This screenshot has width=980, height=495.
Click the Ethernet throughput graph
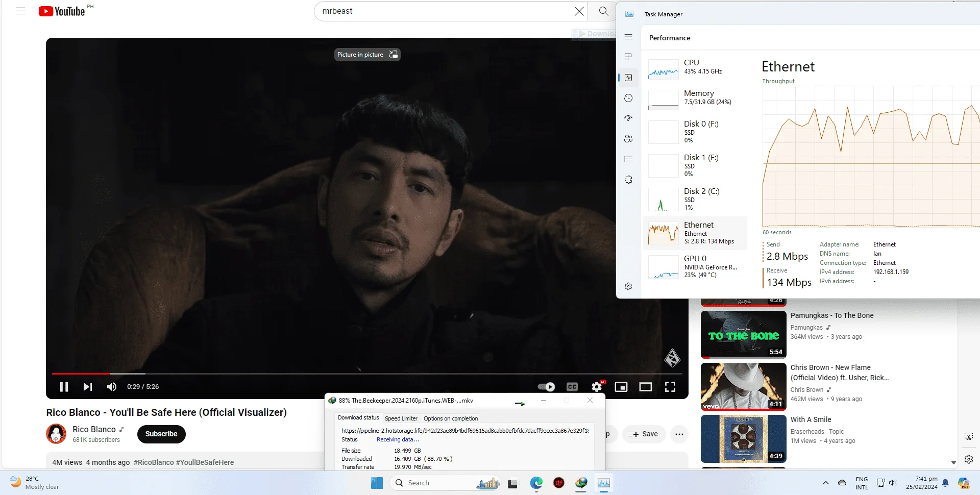871,156
